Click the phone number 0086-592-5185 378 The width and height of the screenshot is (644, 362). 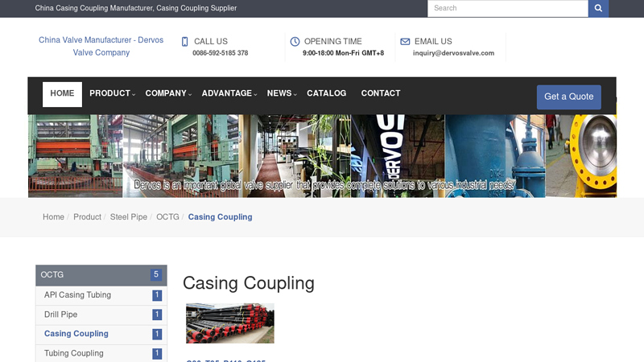click(220, 53)
